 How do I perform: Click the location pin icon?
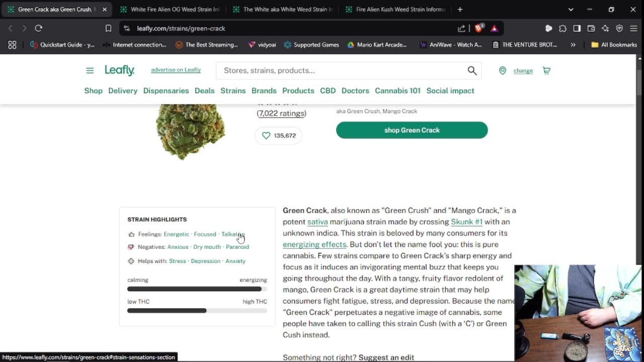click(x=502, y=70)
